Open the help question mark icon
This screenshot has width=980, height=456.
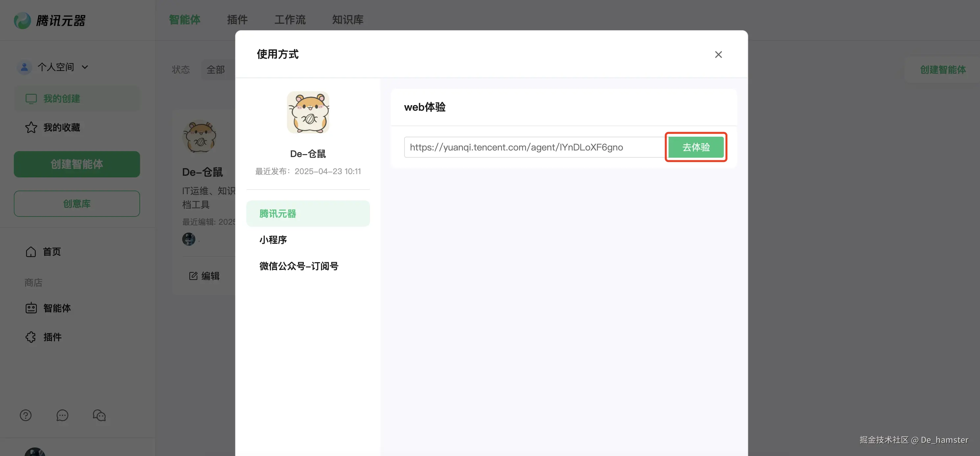26,415
